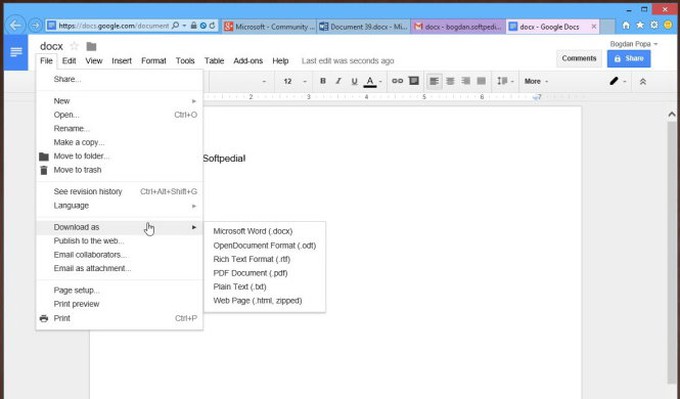Screen dimensions: 680x399
Task: Open the Comments button
Action: [579, 59]
